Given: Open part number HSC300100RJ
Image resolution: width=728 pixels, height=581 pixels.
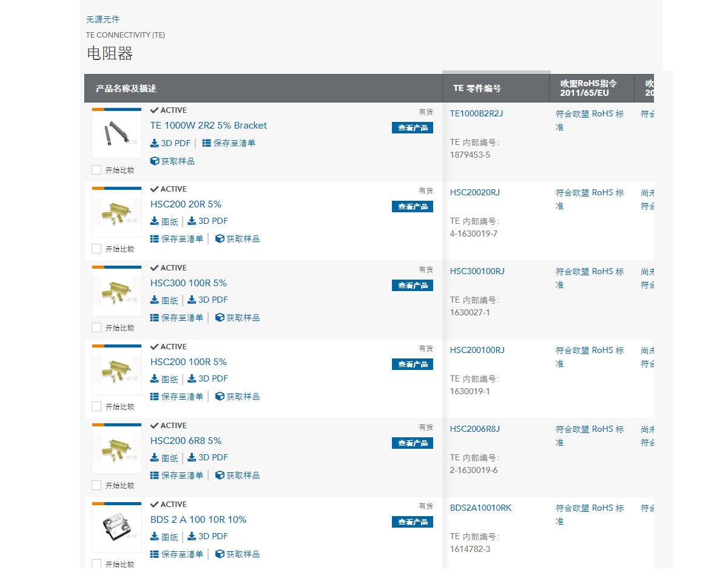Looking at the screenshot, I should [x=477, y=271].
